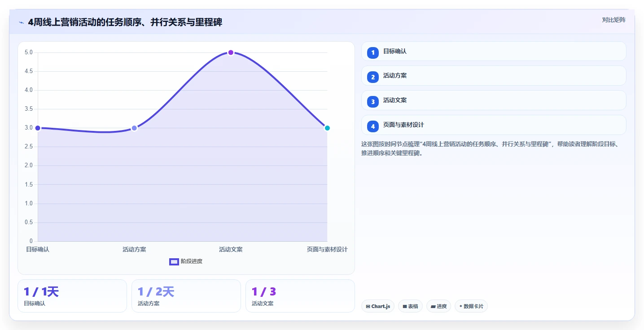Viewport: 644px width, 330px height.
Task: Open the 对比矩阵 link at top right
Action: point(613,20)
